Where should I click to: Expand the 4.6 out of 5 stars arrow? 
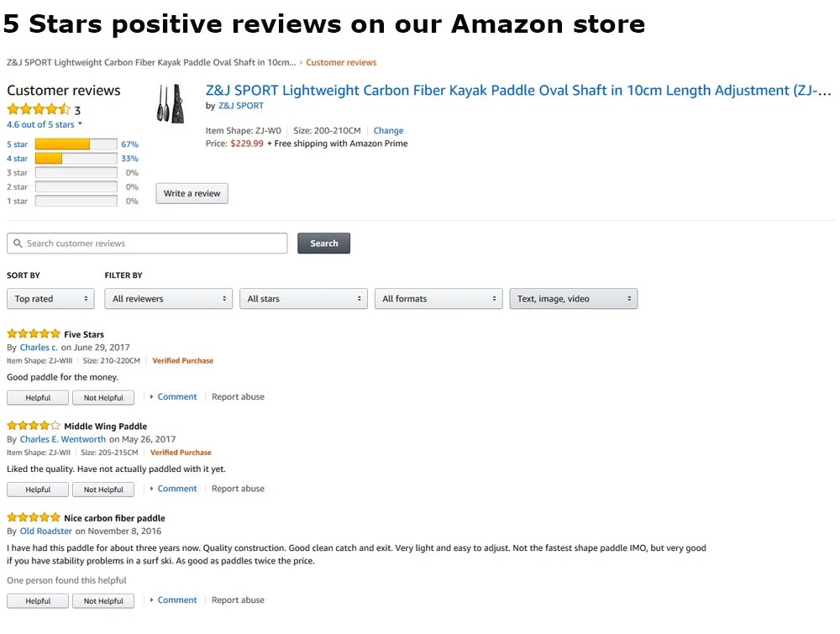tap(80, 124)
